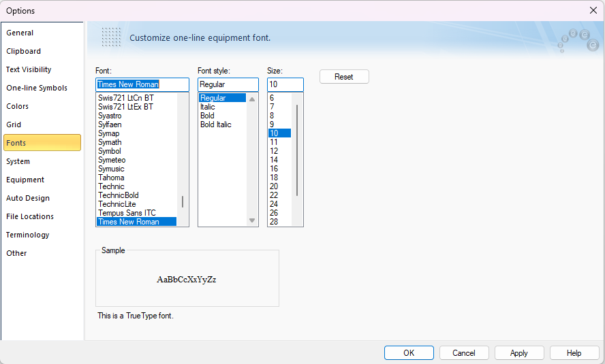Set font size to 18

click(x=280, y=178)
